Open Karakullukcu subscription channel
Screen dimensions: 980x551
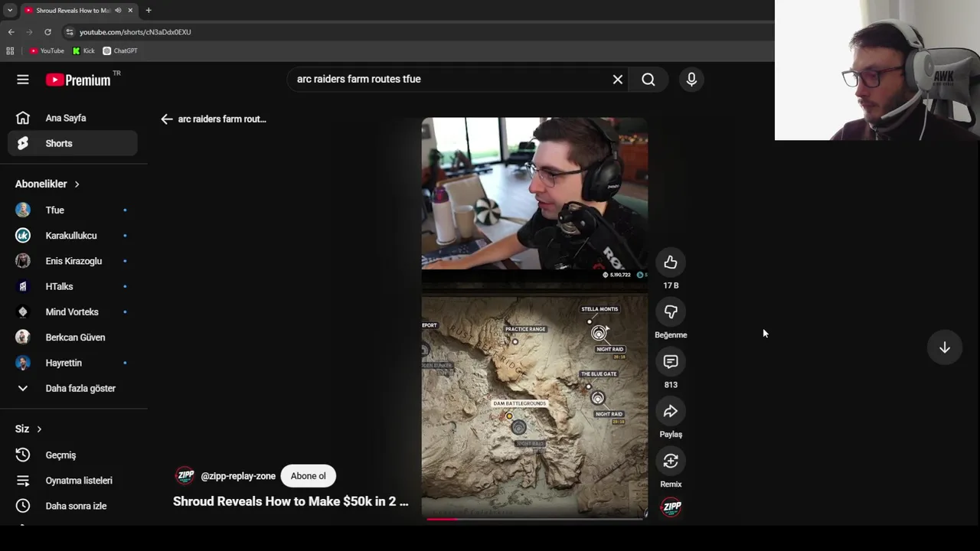(73, 236)
